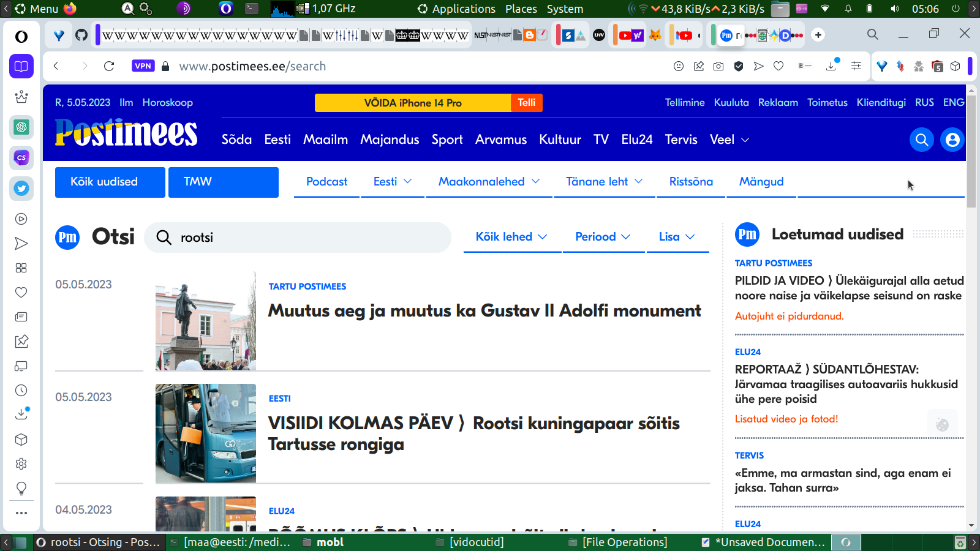Screen dimensions: 980x551
Task: Open the Periood dropdown filter
Action: coord(603,237)
